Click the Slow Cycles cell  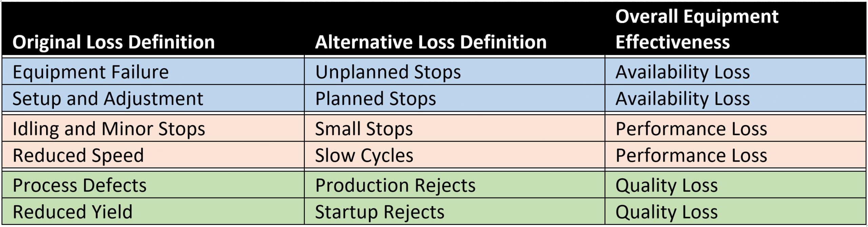(364, 155)
